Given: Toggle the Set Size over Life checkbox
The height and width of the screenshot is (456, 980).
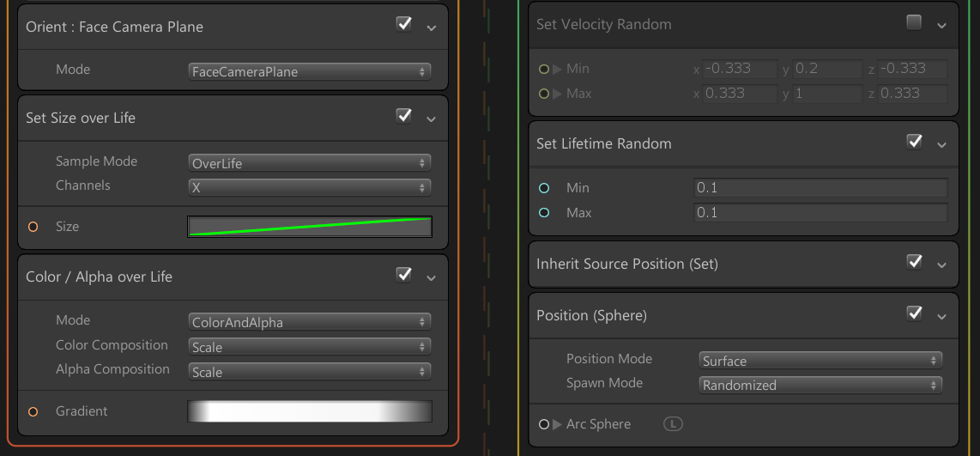Looking at the screenshot, I should (403, 115).
